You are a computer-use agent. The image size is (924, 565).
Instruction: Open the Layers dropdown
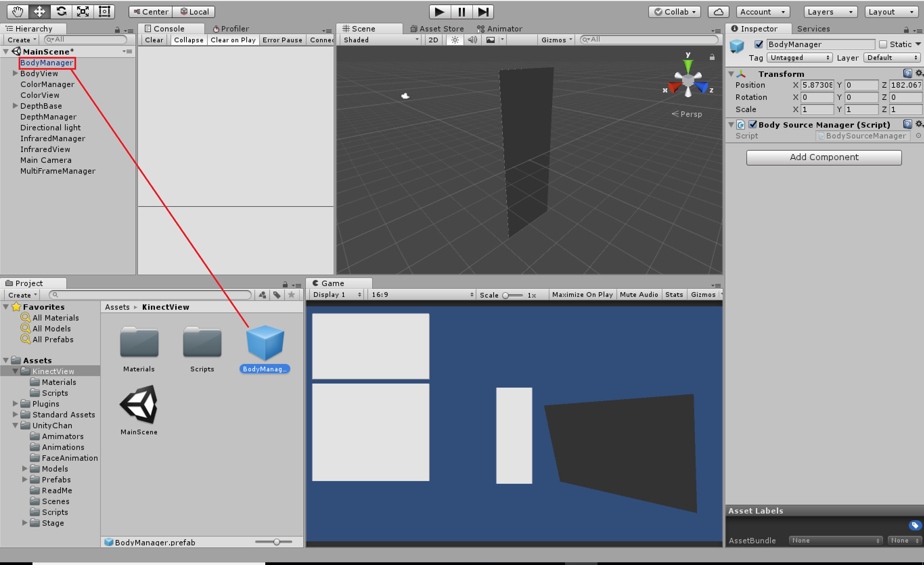click(x=830, y=12)
